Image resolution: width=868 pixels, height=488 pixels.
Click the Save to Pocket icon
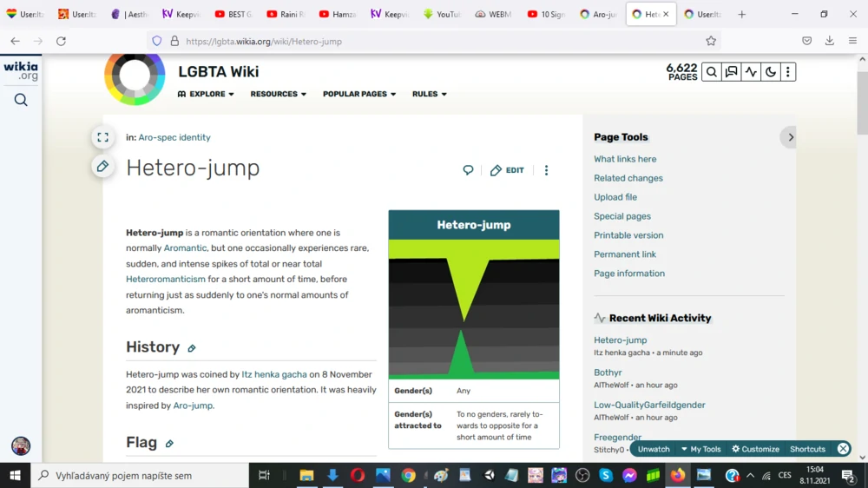click(x=806, y=41)
